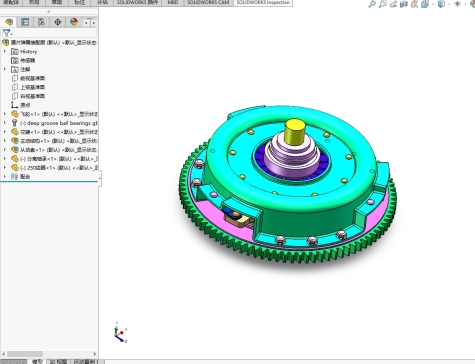Viewport: 475px width, 364px height.
Task: Select '(-) deep groove ball bearings' row
Action: coord(55,123)
